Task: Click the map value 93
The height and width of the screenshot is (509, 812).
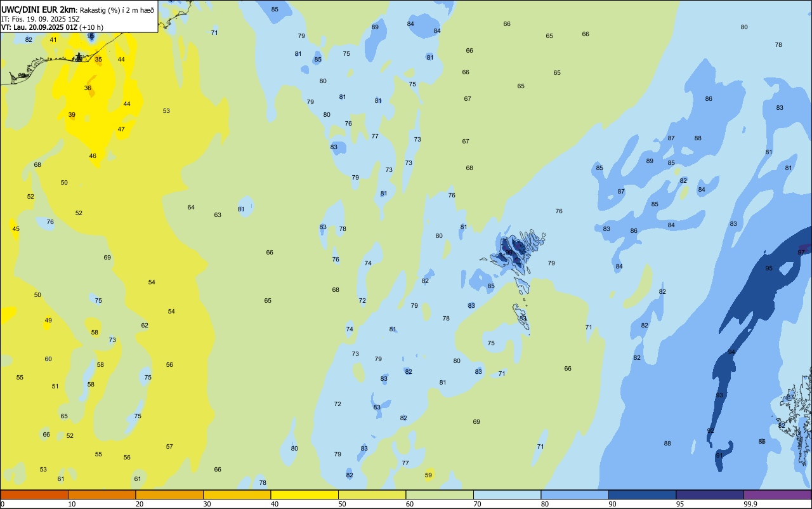Action: pyautogui.click(x=719, y=395)
